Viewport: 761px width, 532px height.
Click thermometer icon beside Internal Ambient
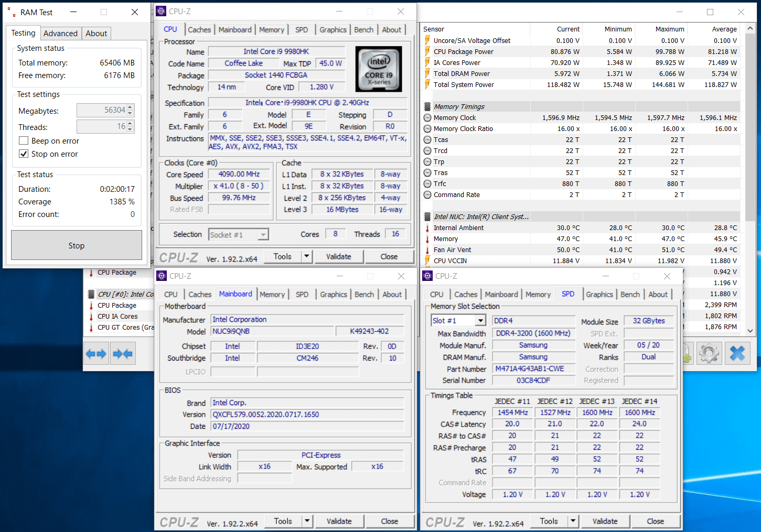coord(427,228)
